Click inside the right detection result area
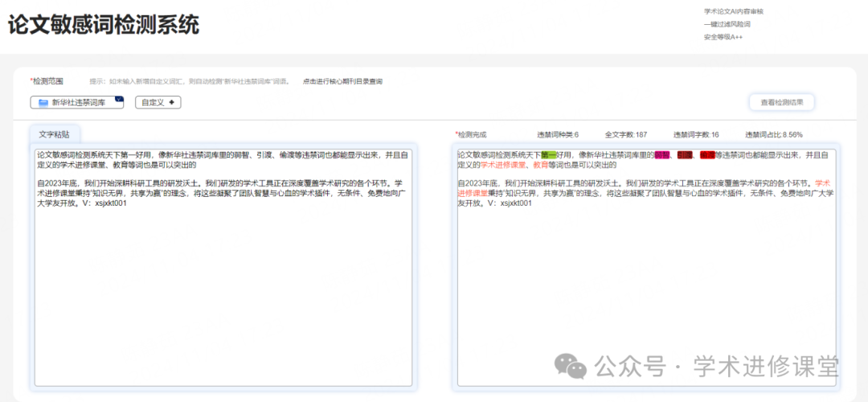Viewport: 868px width, 402px height. click(x=646, y=268)
